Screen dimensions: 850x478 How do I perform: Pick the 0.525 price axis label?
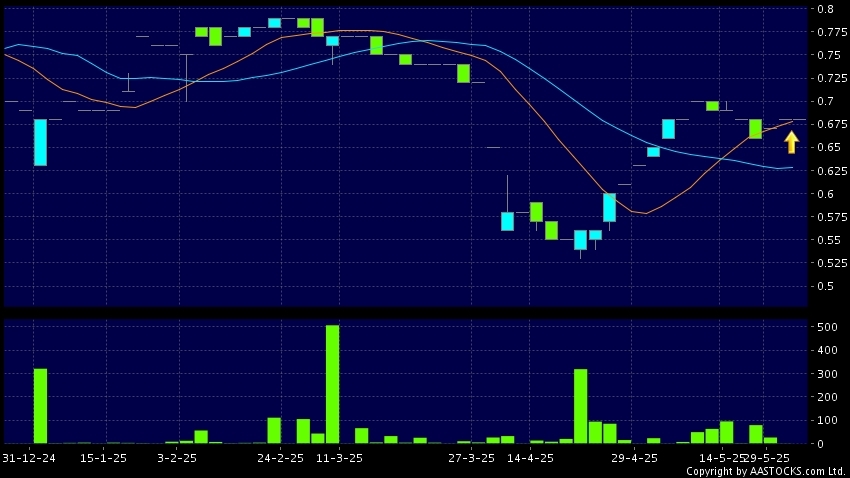tap(832, 263)
